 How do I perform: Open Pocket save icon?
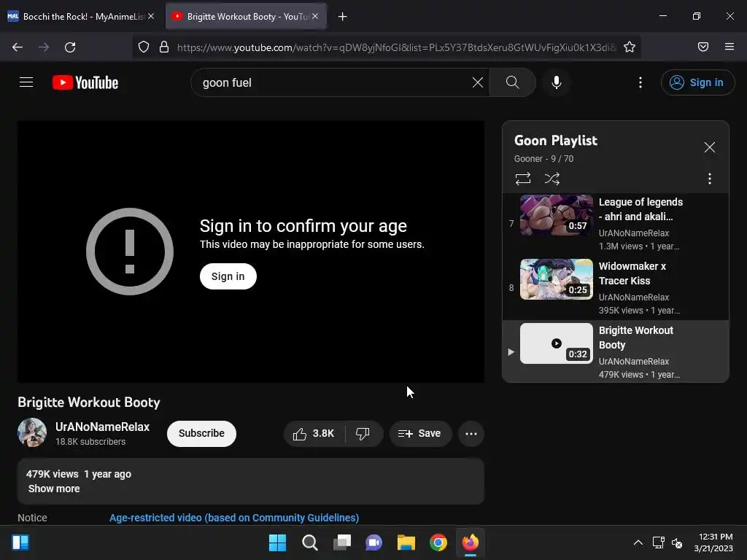click(703, 47)
